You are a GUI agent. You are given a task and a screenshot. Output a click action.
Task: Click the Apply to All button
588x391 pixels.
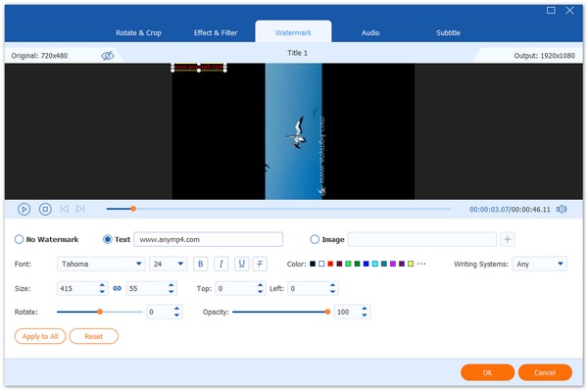click(40, 336)
